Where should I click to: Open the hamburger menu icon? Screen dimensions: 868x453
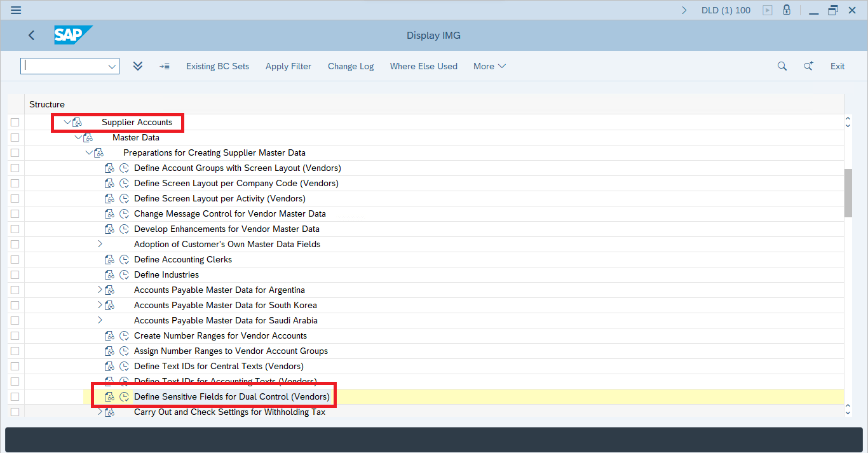click(16, 10)
